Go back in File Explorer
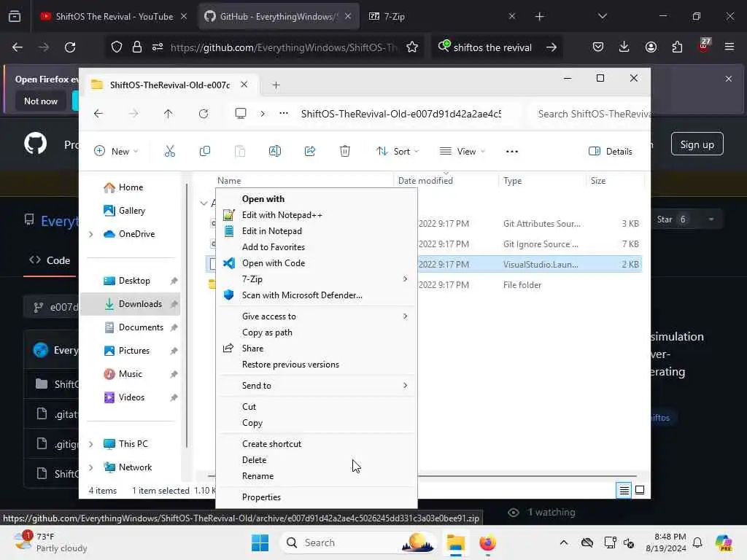747x560 pixels. (98, 114)
